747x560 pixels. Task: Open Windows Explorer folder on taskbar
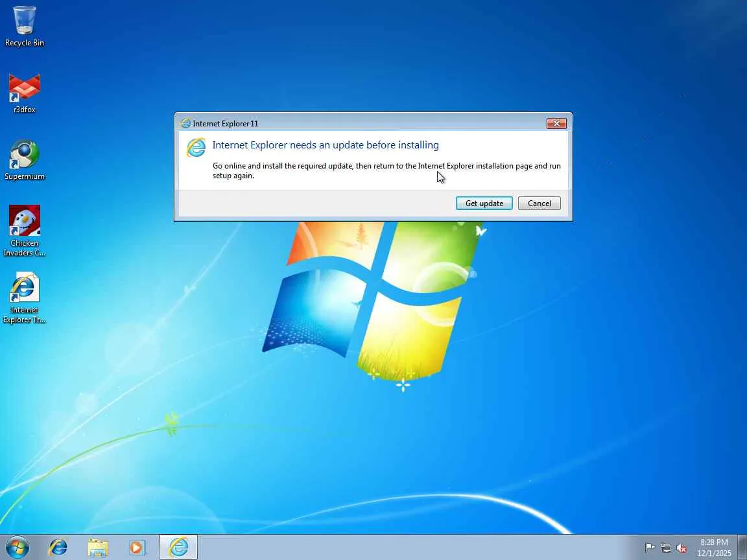pyautogui.click(x=98, y=548)
